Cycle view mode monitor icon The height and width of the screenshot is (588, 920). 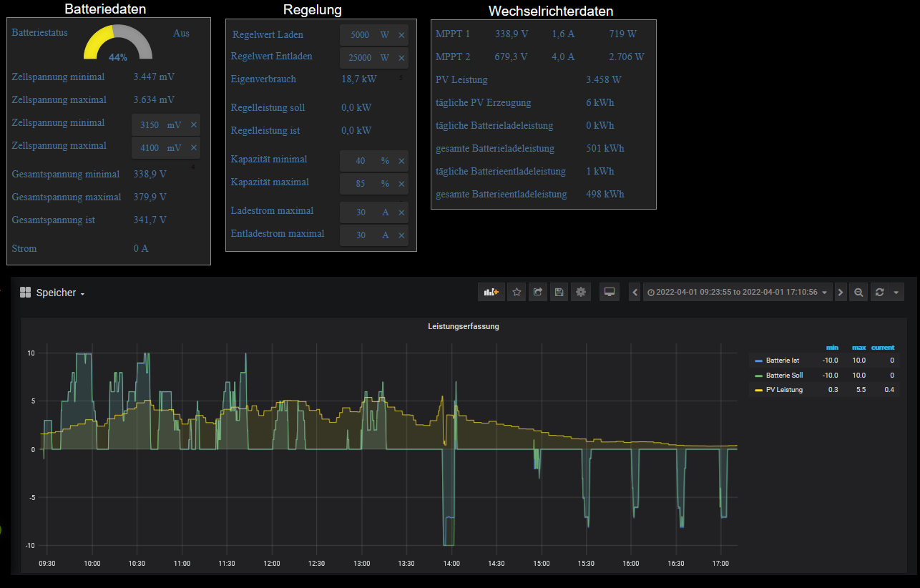pyautogui.click(x=610, y=292)
